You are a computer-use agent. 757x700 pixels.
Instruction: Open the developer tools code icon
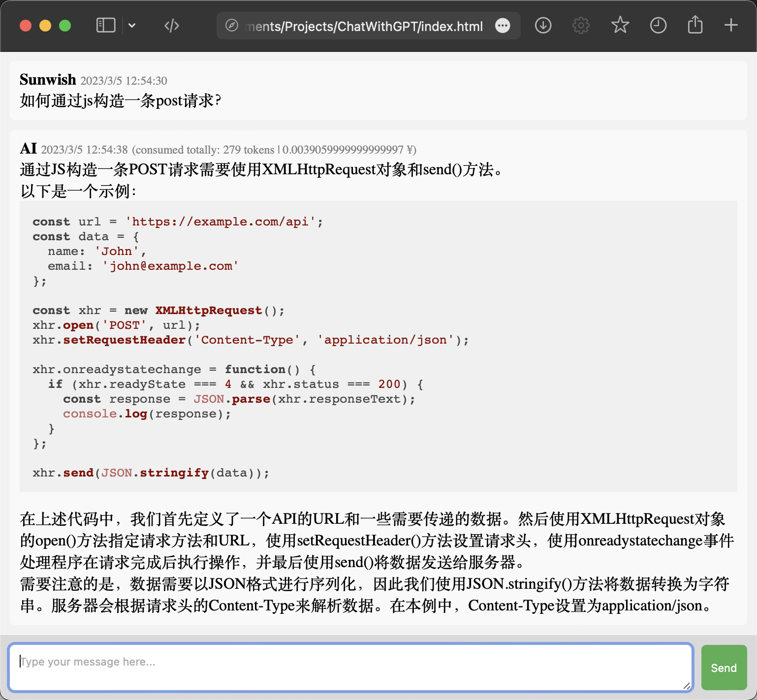click(x=172, y=25)
